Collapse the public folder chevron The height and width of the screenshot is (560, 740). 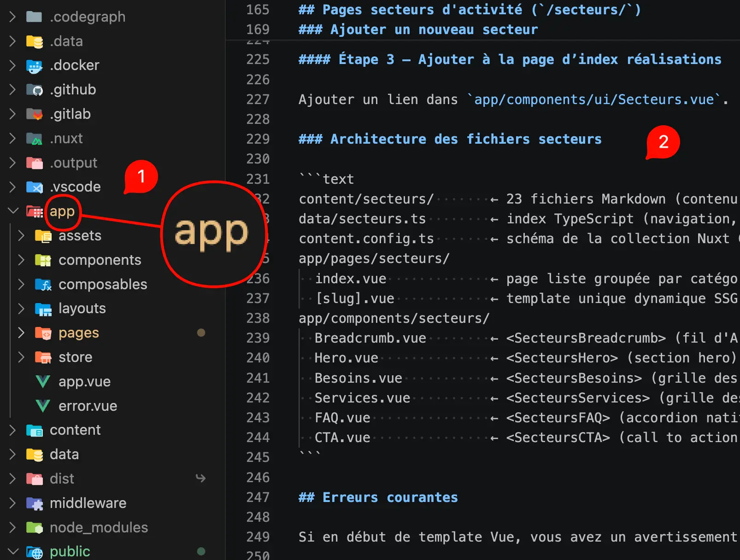click(x=13, y=551)
